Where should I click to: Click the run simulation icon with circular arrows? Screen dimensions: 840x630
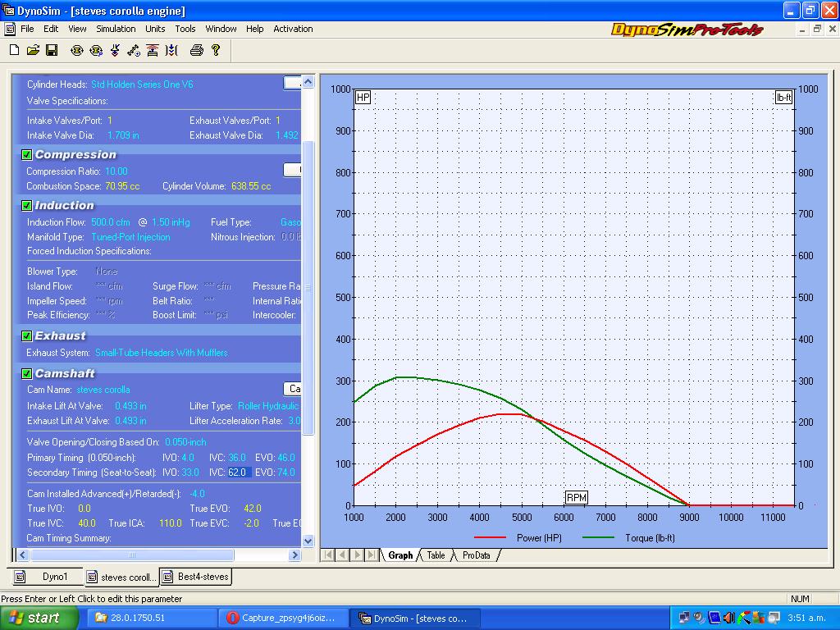(x=76, y=50)
